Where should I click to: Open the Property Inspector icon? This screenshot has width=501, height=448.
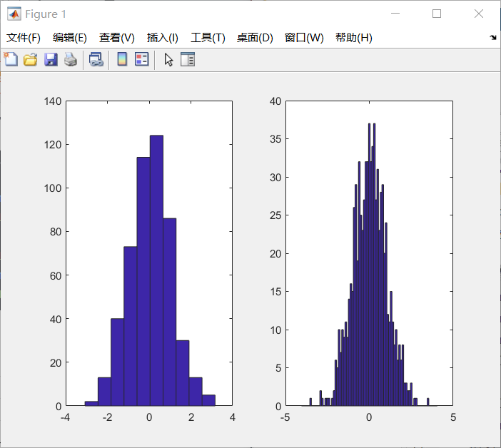188,59
